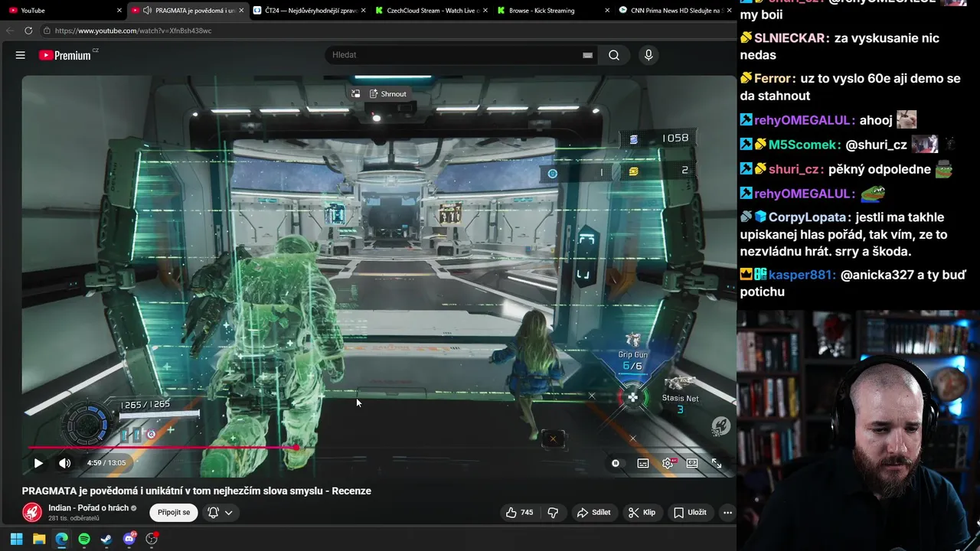Click the 281 tis. odběratelů subscriber count
Screen dimensions: 980x551
pyautogui.click(x=73, y=518)
